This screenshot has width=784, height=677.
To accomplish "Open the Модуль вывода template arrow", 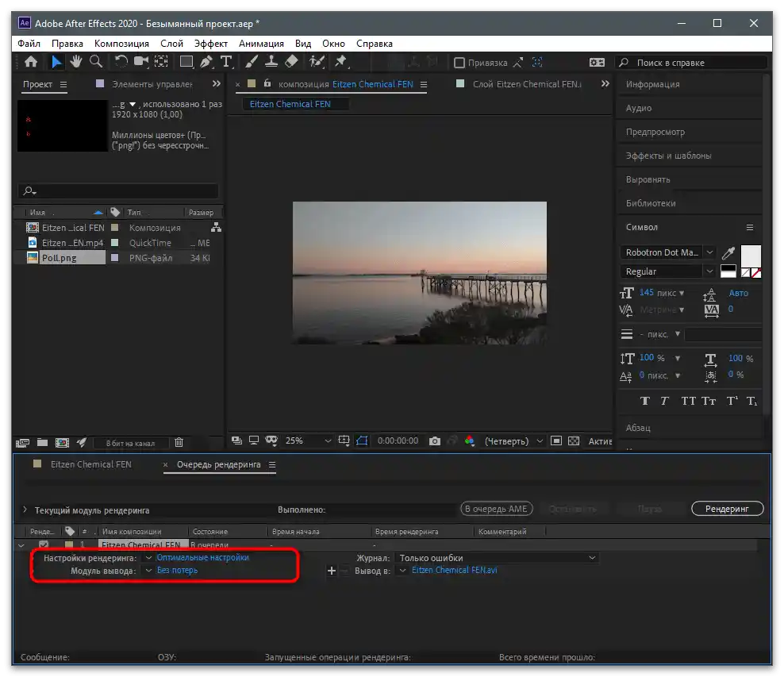I will click(148, 571).
